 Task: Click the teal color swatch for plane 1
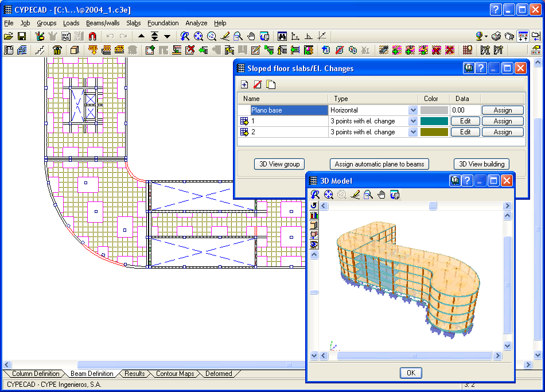434,121
